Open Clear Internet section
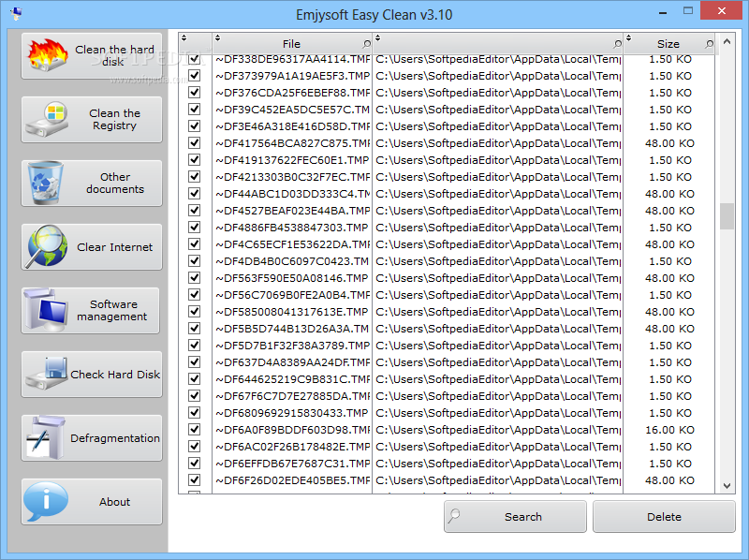This screenshot has width=749, height=560. point(92,247)
